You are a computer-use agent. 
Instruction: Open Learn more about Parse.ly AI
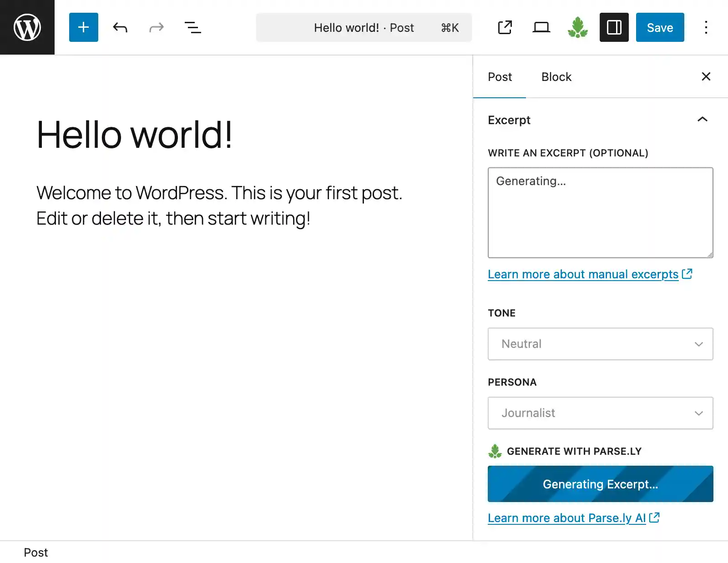pos(567,518)
